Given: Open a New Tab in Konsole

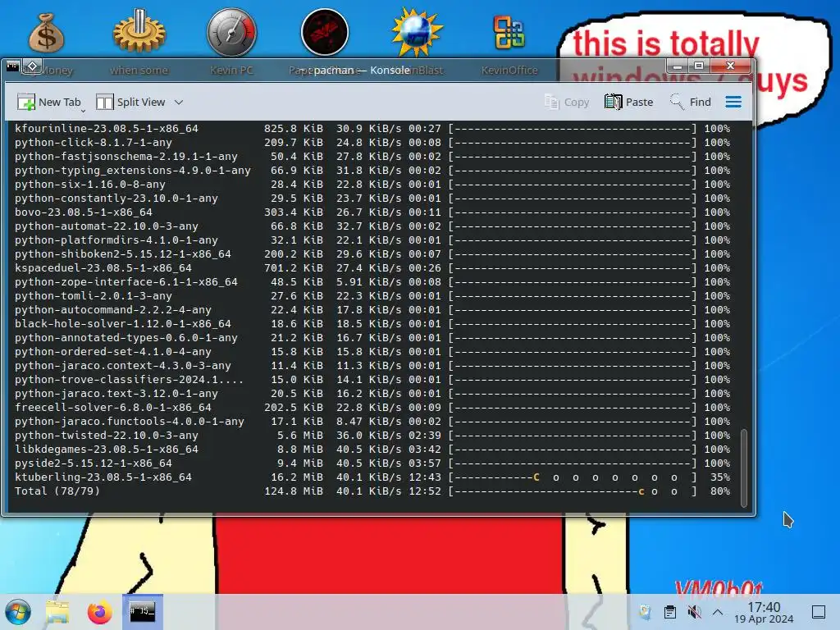Looking at the screenshot, I should (x=48, y=102).
